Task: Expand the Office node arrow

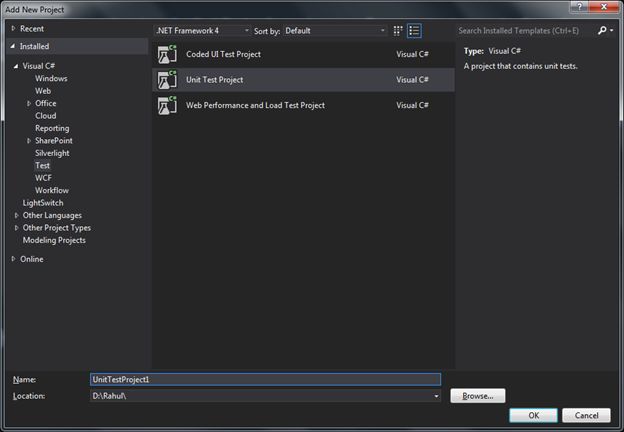Action: 29,103
